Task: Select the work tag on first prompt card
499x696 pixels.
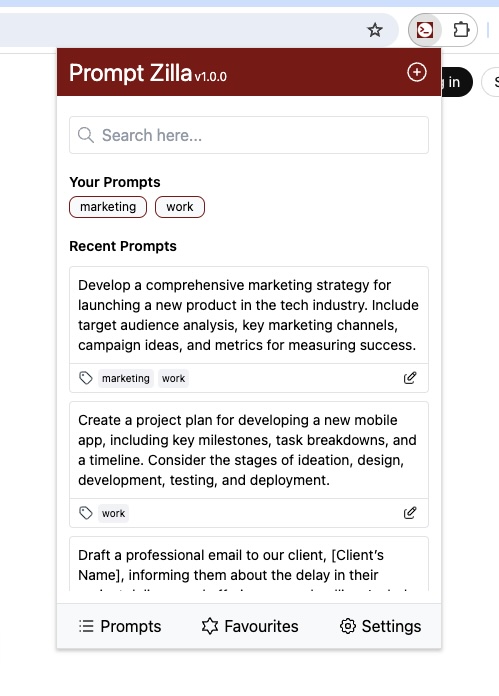Action: pyautogui.click(x=173, y=378)
